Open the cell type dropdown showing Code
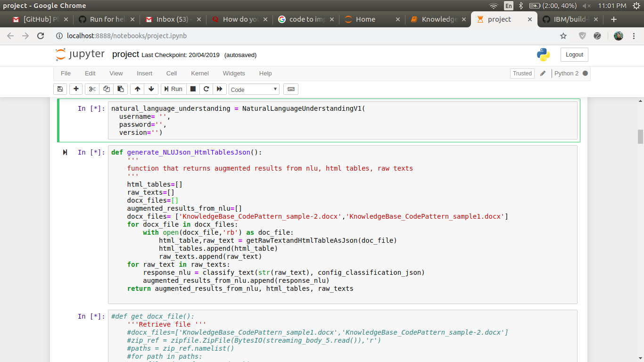Image resolution: width=644 pixels, height=362 pixels. 254,89
